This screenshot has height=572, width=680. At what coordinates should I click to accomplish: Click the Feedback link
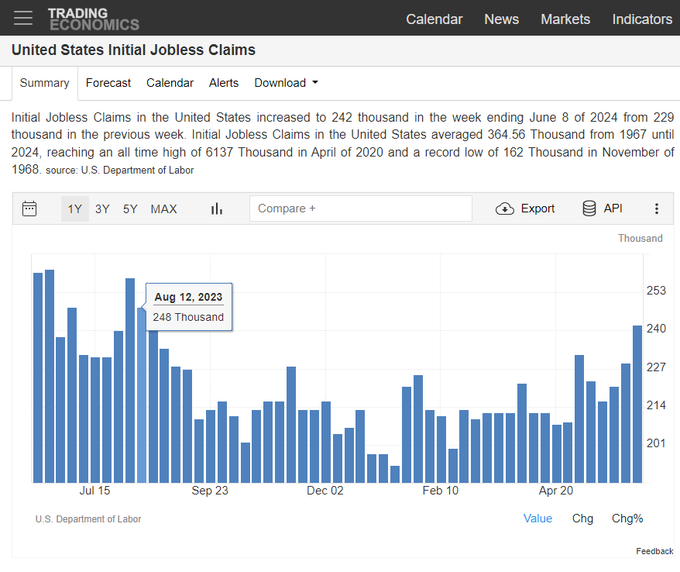(654, 551)
